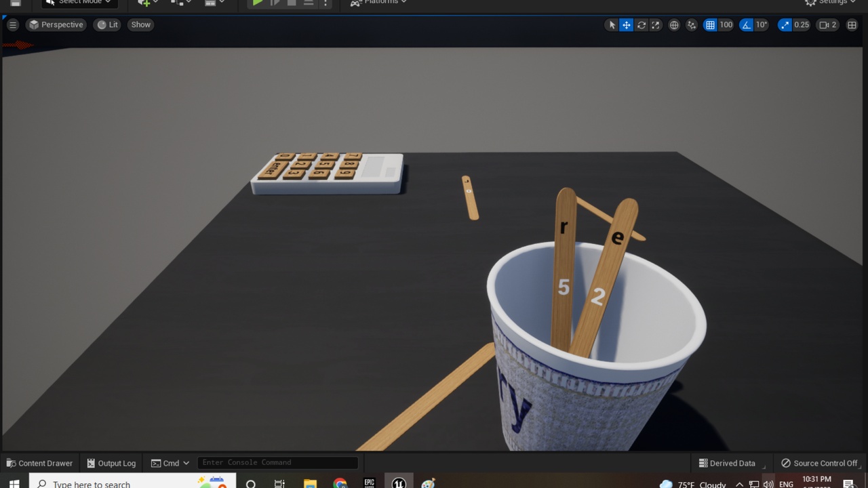
Task: Activate the Rotate tool
Action: (642, 25)
